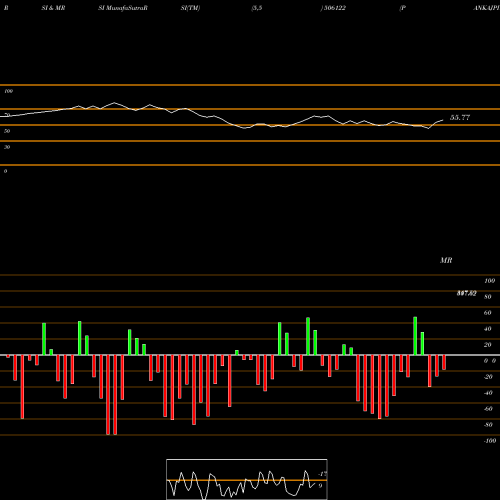Viewport: 500px width, 500px height.
Task: Click the -40 axis label on MR chart
Action: click(488, 393)
